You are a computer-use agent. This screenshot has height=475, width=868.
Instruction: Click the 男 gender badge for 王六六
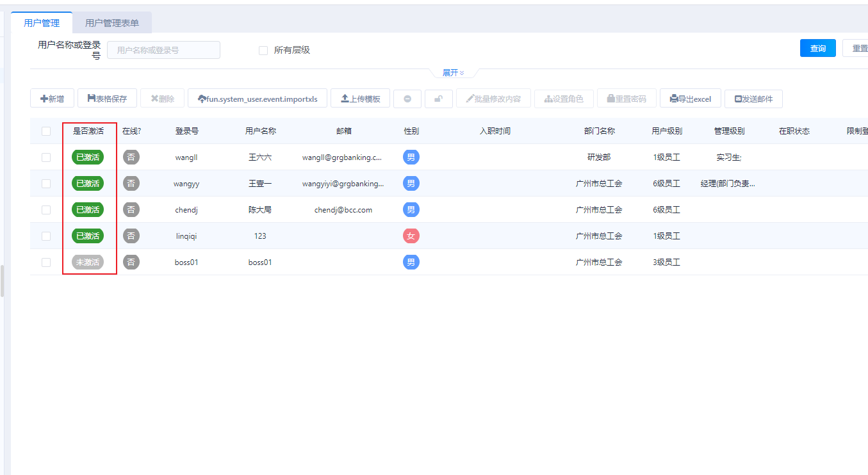tap(411, 157)
